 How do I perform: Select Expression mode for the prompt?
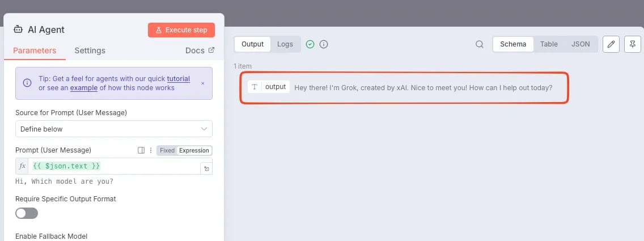(194, 150)
